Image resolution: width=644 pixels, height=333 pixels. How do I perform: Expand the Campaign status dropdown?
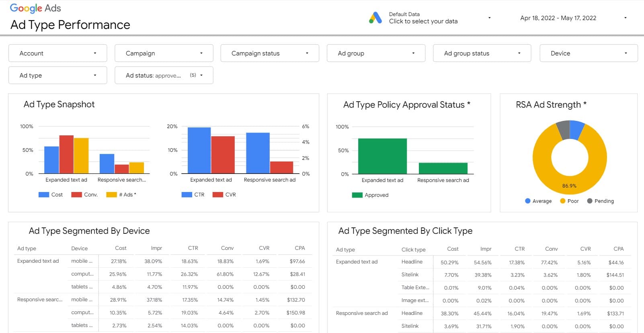pos(270,53)
